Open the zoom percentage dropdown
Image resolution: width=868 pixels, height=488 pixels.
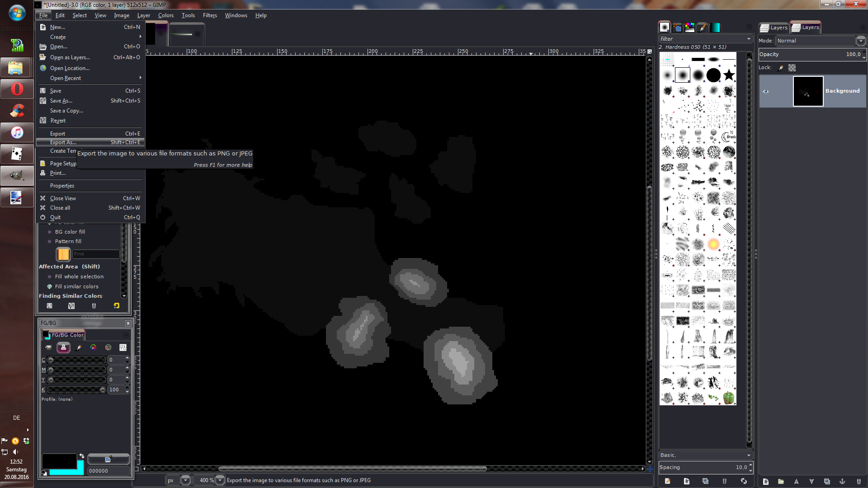tap(220, 480)
